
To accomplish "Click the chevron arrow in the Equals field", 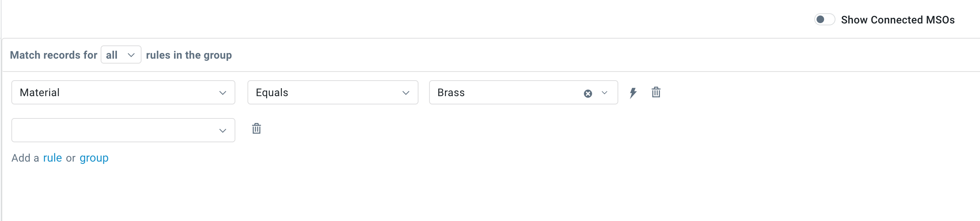I will (406, 92).
